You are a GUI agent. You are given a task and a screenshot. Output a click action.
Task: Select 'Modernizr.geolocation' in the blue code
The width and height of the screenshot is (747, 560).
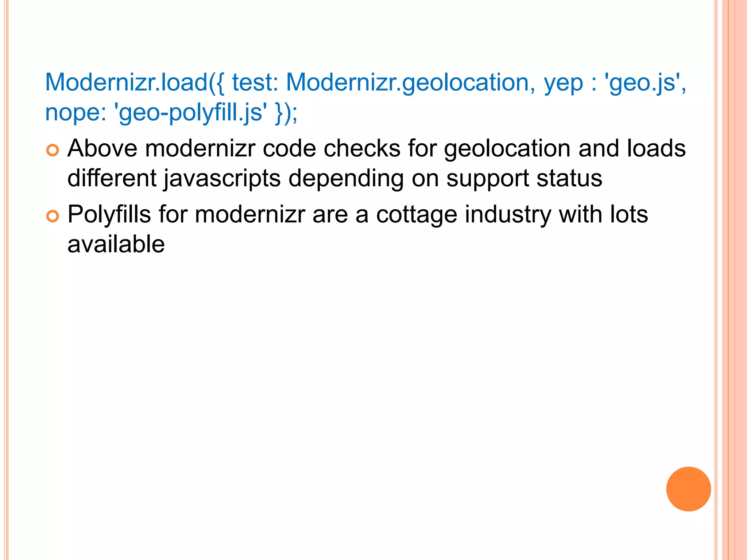[x=407, y=82]
